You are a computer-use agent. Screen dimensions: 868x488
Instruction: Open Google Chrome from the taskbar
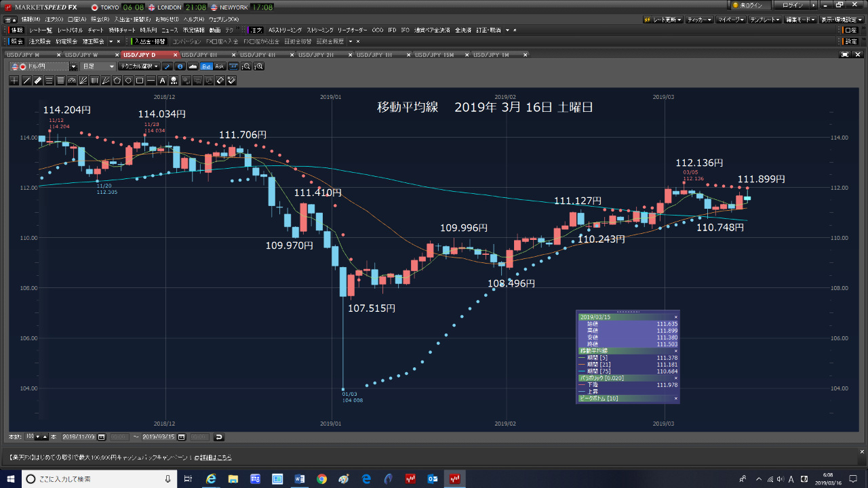tap(321, 479)
